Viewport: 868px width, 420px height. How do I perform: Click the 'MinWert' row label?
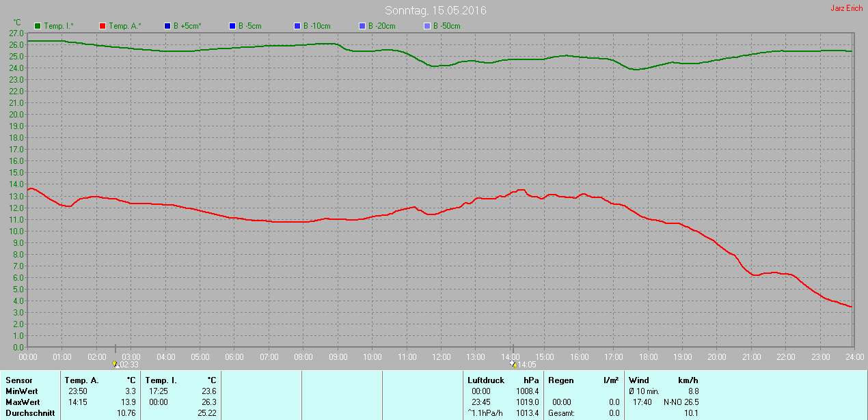tap(21, 391)
